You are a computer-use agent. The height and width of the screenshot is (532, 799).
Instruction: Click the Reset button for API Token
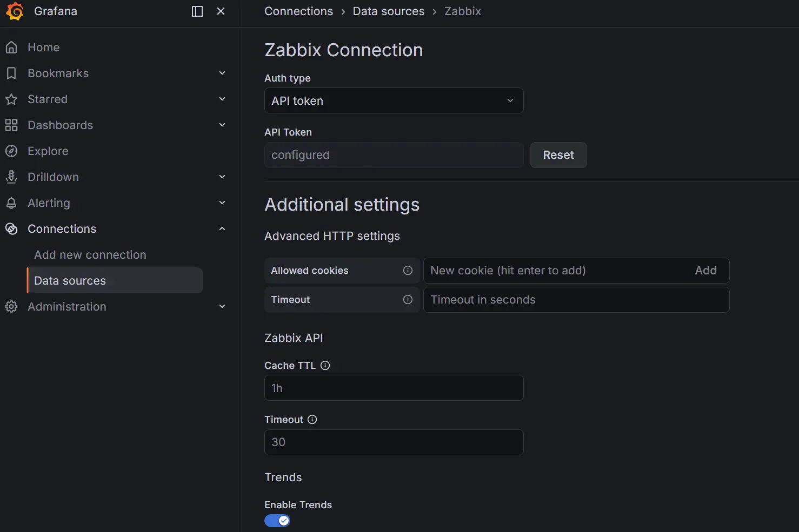coord(558,155)
